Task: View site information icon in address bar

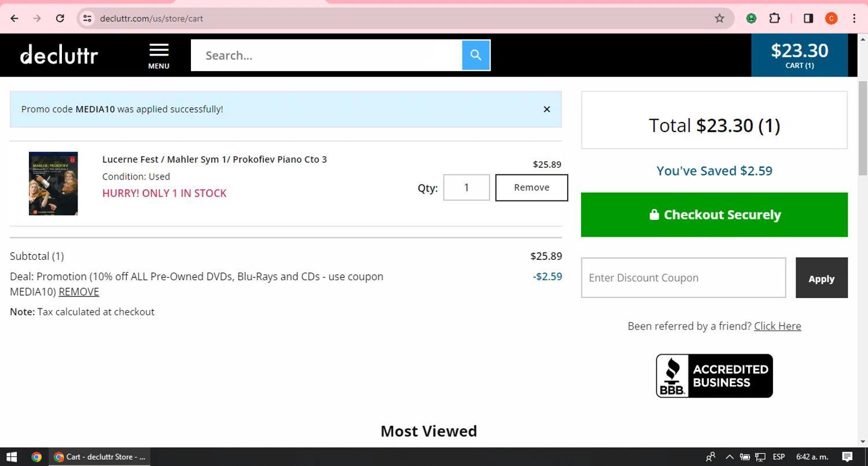Action: tap(87, 19)
